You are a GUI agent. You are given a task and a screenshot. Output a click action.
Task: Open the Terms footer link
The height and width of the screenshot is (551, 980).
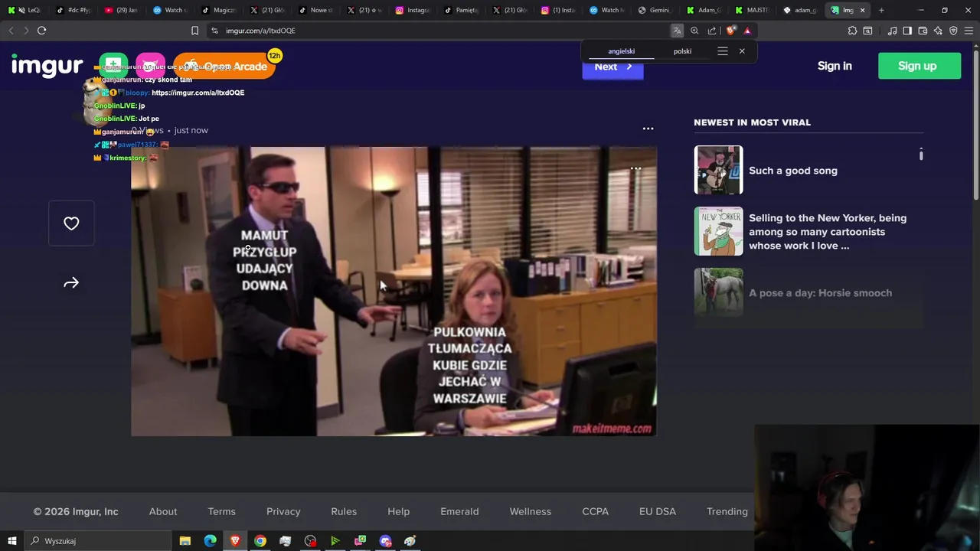click(x=222, y=511)
